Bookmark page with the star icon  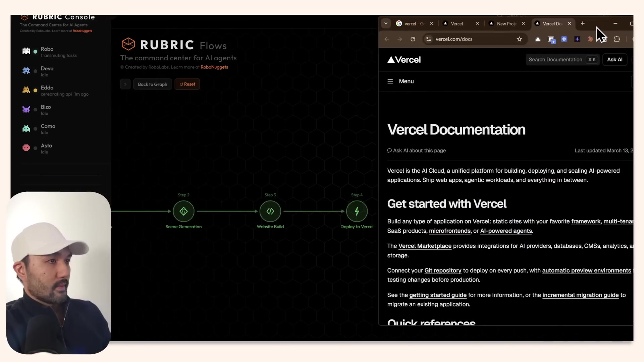(519, 39)
